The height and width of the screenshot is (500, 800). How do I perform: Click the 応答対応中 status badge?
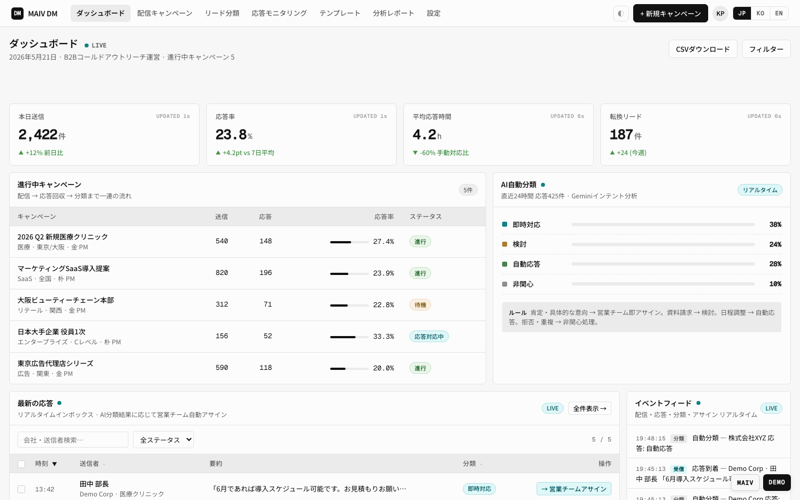click(x=429, y=336)
